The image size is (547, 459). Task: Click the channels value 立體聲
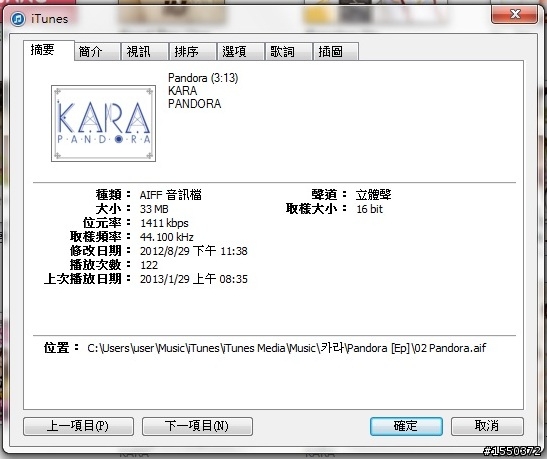click(x=374, y=195)
